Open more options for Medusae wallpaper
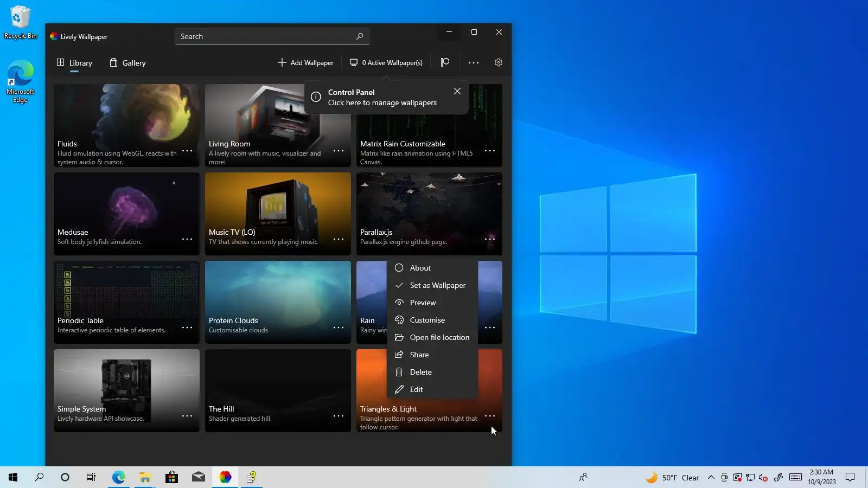Viewport: 868px width, 488px height. 187,239
